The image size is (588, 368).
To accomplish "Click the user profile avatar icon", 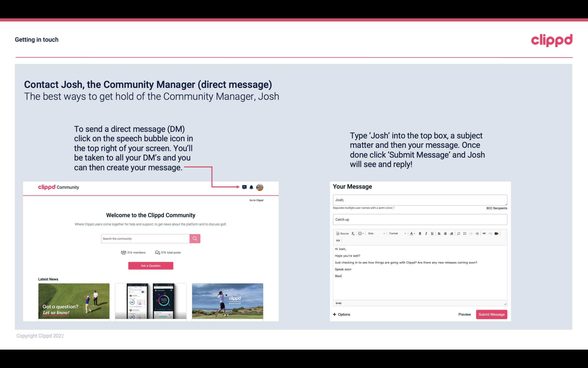I will (x=260, y=187).
